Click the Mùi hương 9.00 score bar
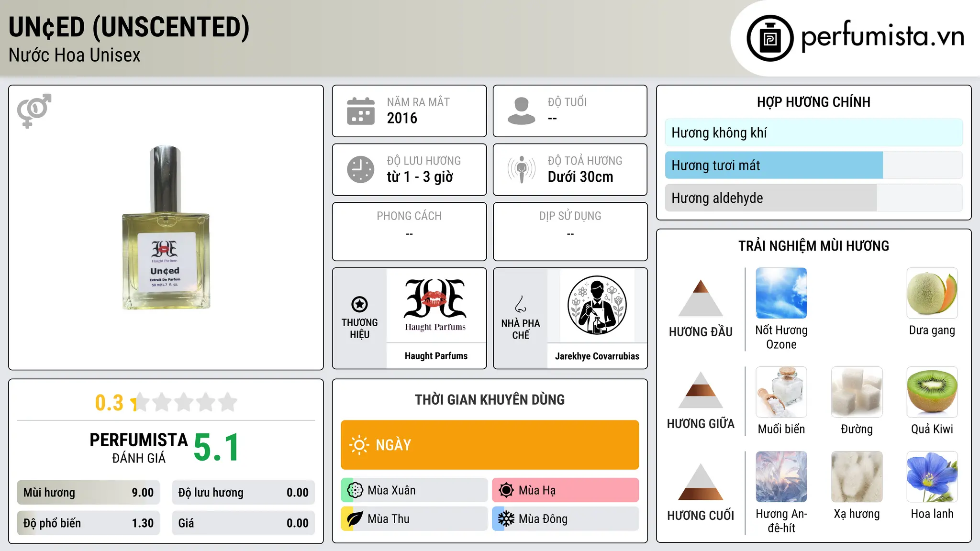 (x=89, y=493)
